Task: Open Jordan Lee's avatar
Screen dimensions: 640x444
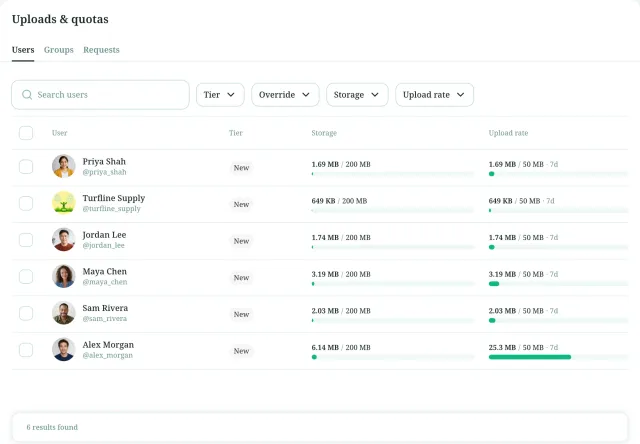Action: pyautogui.click(x=64, y=240)
